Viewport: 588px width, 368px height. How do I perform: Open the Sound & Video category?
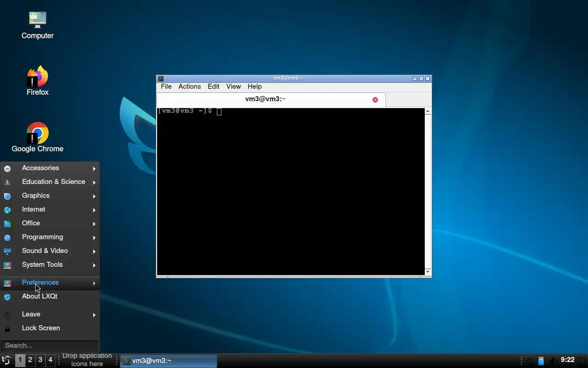coord(50,251)
